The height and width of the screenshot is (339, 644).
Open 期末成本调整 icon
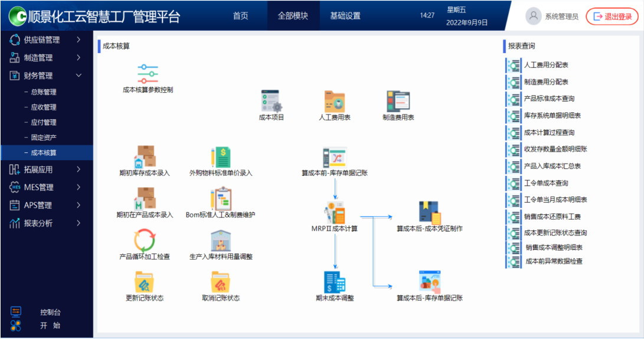[x=335, y=282]
